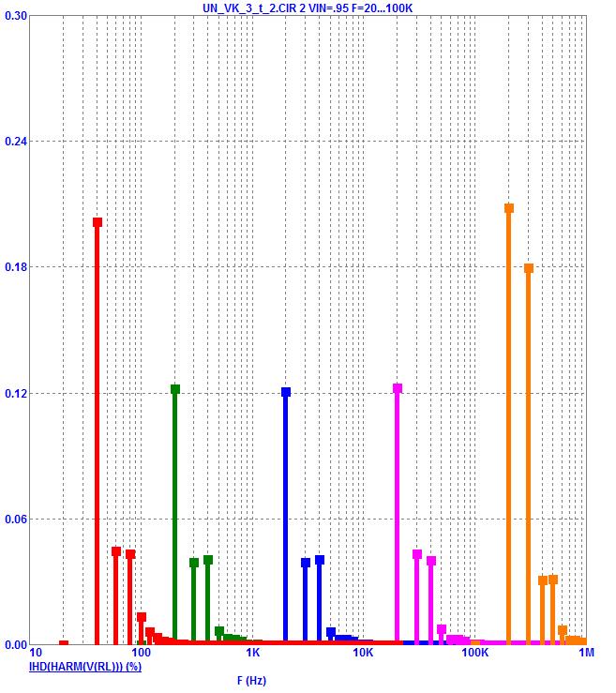Click the 0.00 Y-axis label

pos(15,645)
